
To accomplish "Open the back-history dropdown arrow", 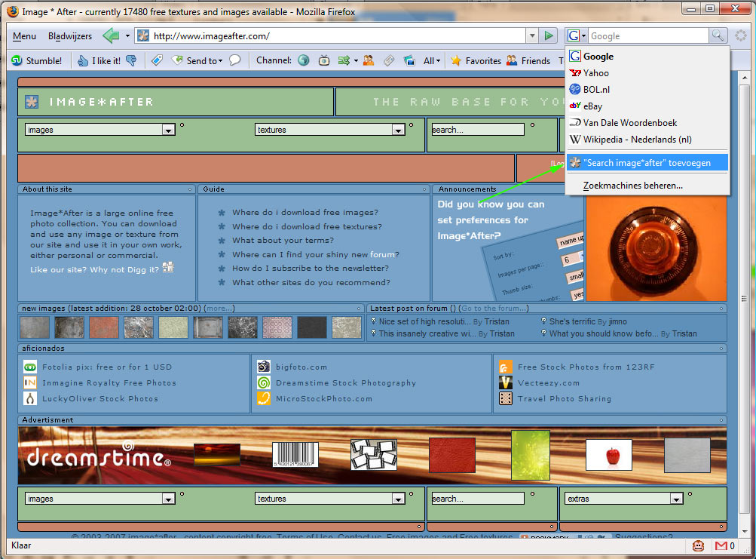I will point(127,35).
